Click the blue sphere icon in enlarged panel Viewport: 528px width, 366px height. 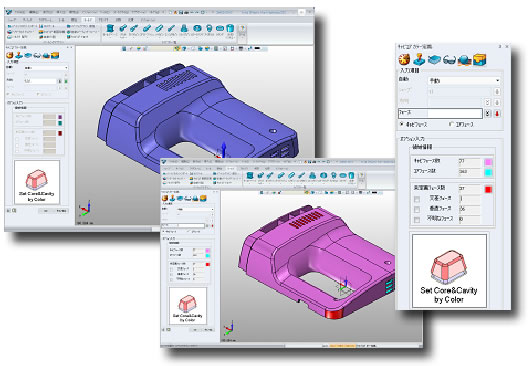[464, 60]
